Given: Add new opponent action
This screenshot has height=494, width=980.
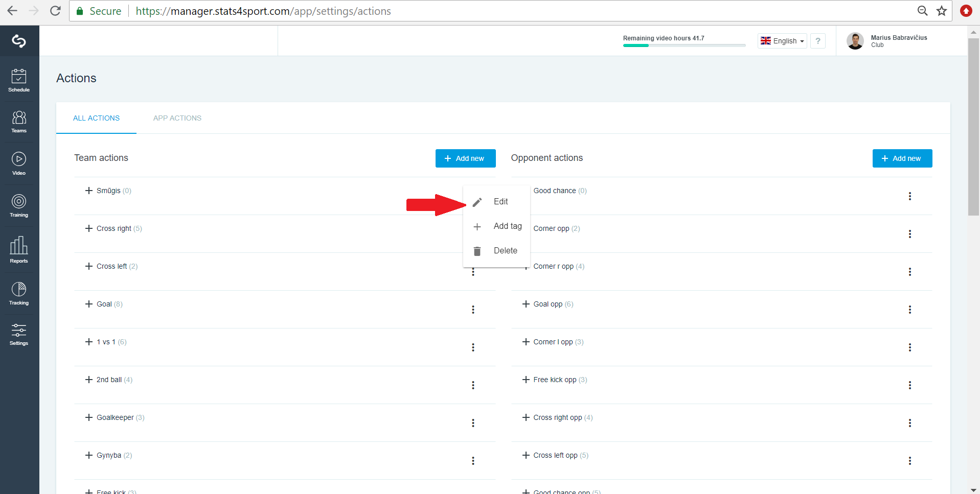Looking at the screenshot, I should coord(902,158).
